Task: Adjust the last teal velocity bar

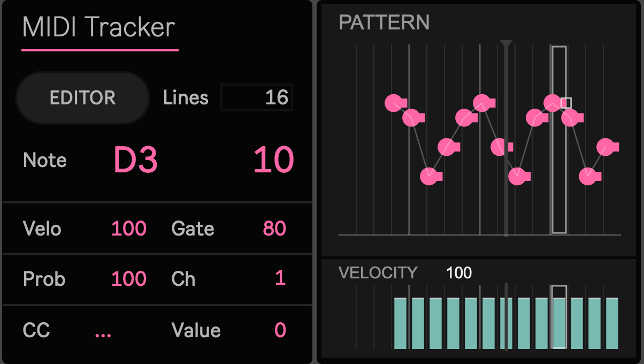Action: [x=612, y=323]
